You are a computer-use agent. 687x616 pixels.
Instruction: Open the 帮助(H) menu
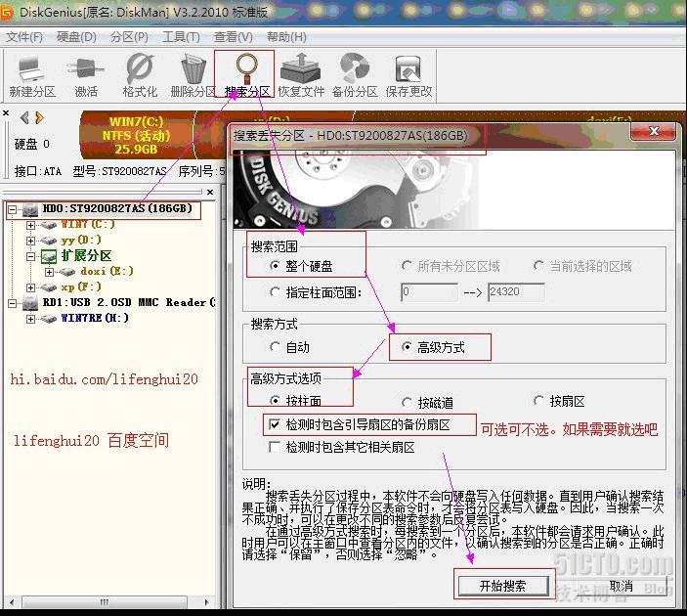coord(286,37)
